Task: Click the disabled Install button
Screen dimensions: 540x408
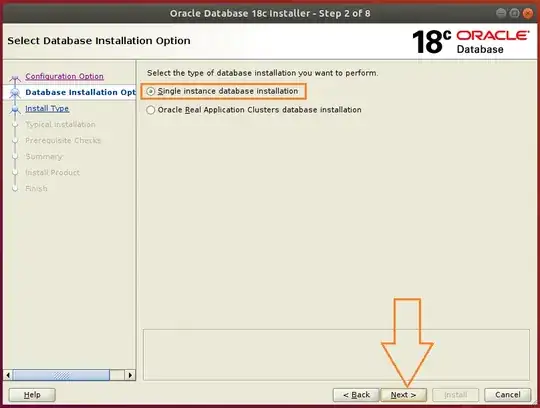Action: [x=455, y=395]
